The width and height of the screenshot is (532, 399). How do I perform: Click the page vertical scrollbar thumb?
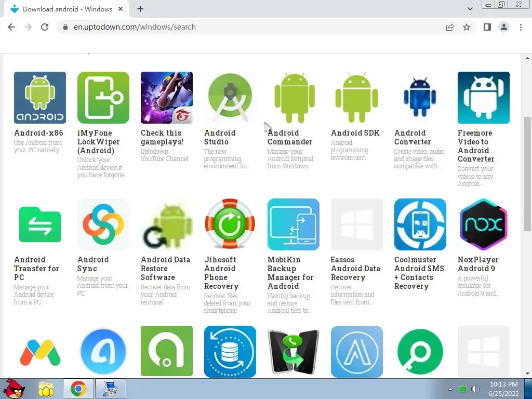[x=527, y=175]
